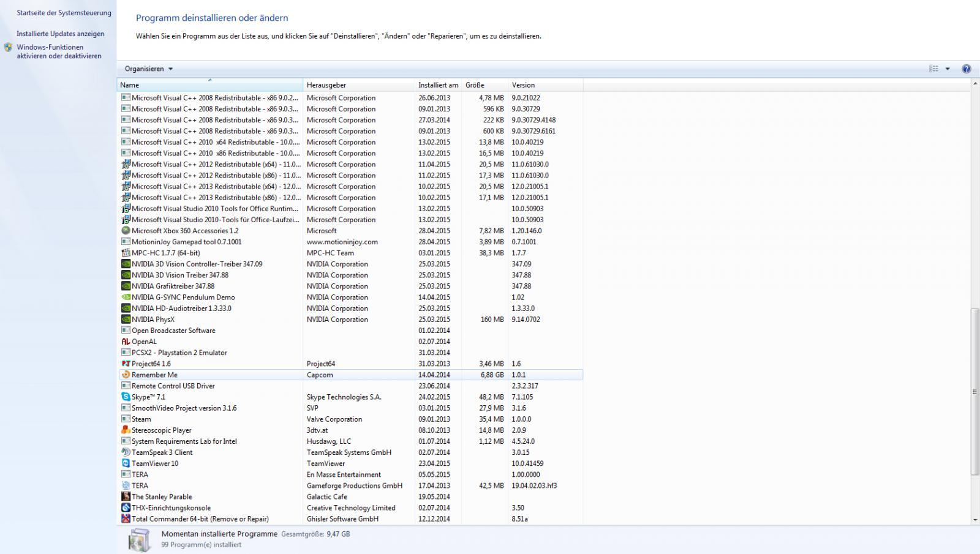Screen dimensions: 980x554
Task: Click the NVIDIA Grafiktreiber 347.88 icon
Action: tap(126, 286)
